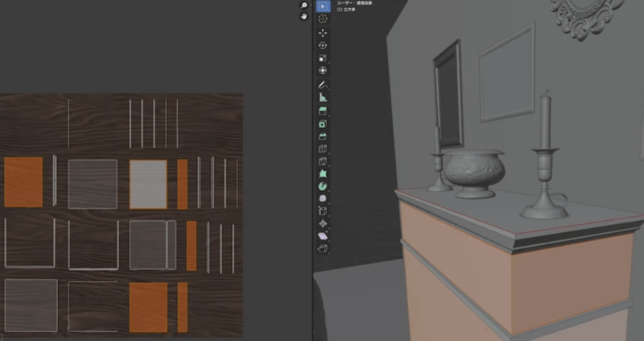The image size is (644, 341).
Task: Activate the 3D Cursor tool
Action: 323,19
